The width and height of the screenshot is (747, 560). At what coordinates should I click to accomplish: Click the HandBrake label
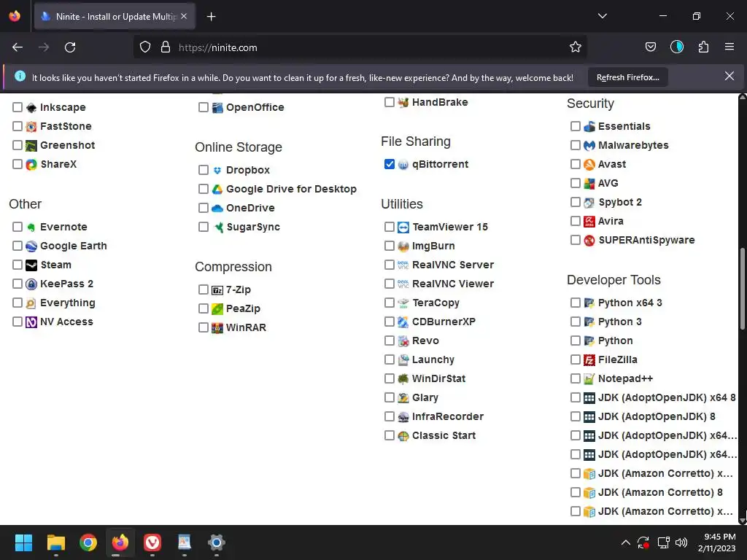tap(440, 102)
